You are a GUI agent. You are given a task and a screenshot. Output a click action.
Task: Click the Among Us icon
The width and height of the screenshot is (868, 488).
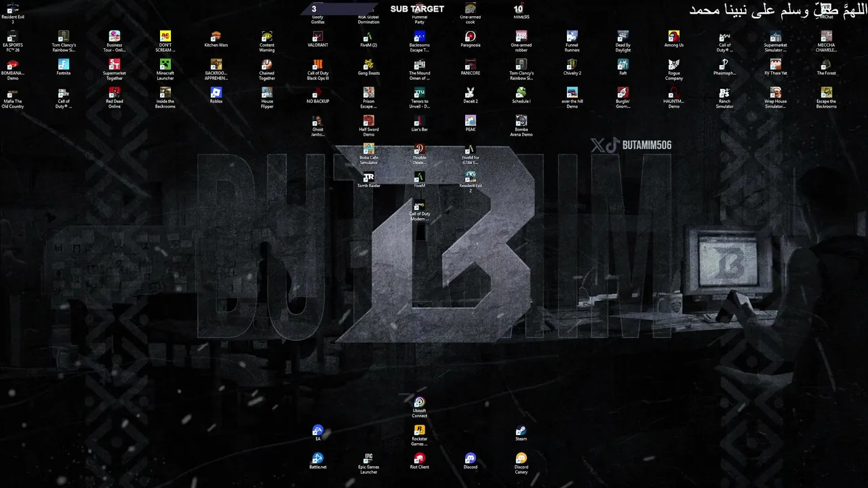point(674,39)
